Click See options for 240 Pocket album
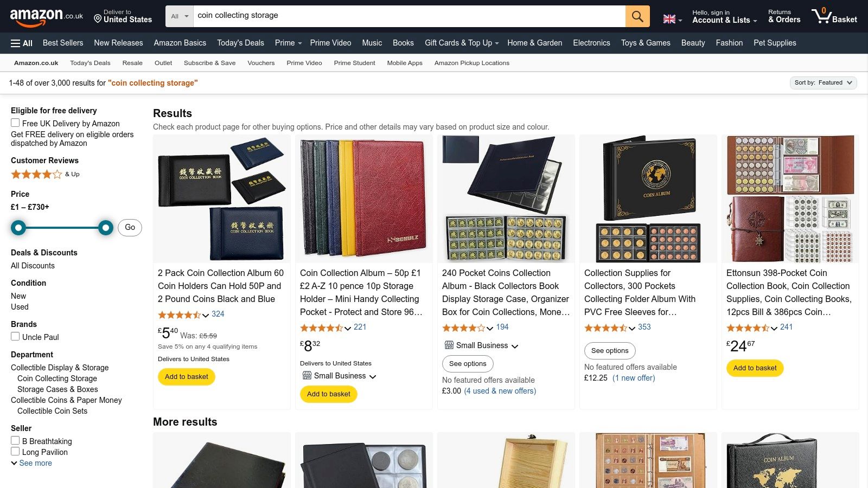The width and height of the screenshot is (868, 488). [467, 364]
